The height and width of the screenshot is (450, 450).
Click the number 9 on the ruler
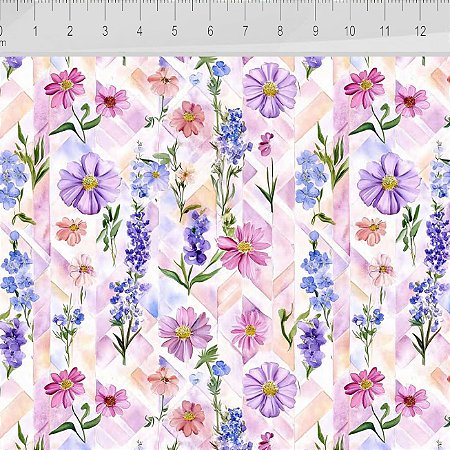point(315,31)
